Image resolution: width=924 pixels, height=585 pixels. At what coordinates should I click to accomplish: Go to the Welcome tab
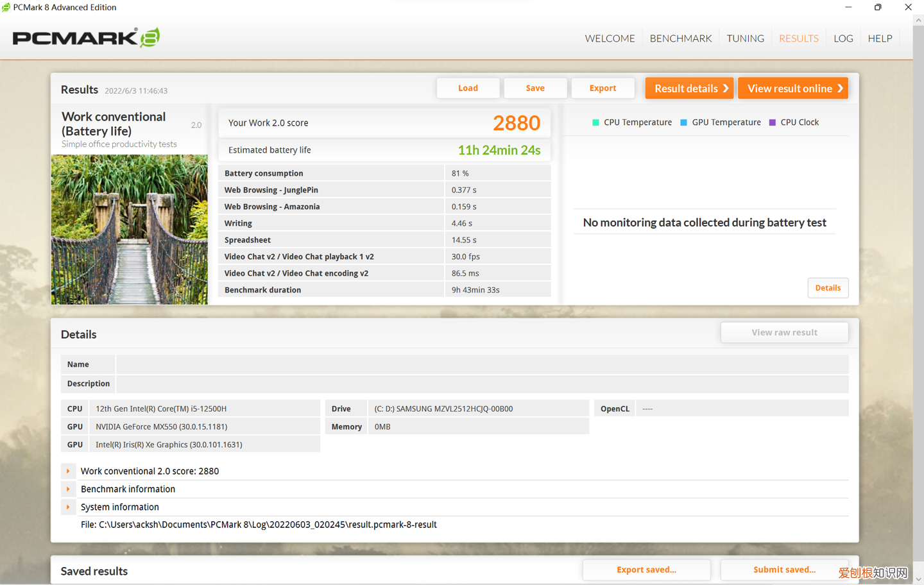click(610, 38)
